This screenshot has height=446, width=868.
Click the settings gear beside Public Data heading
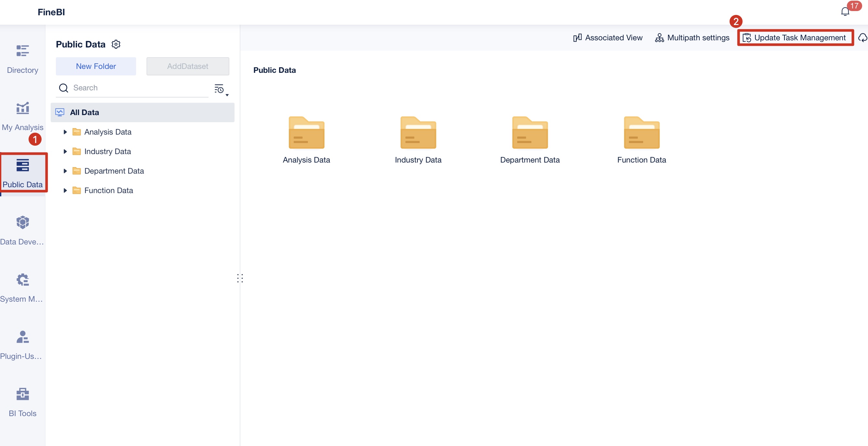116,44
